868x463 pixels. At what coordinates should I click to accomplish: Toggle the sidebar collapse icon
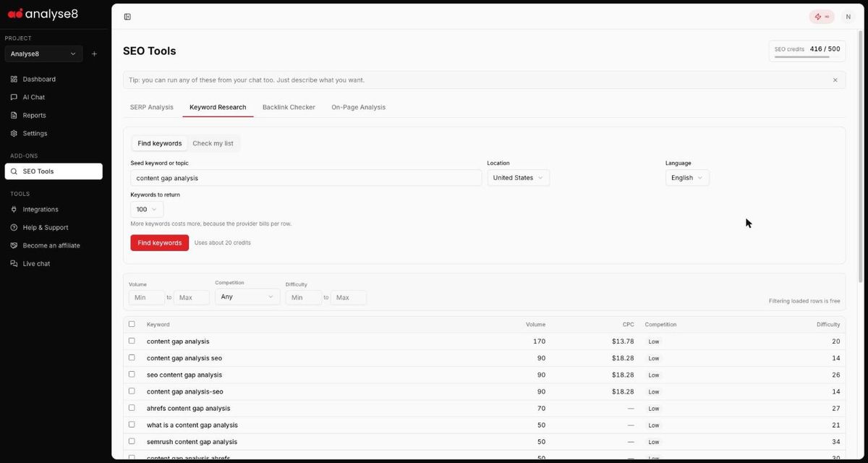point(127,17)
